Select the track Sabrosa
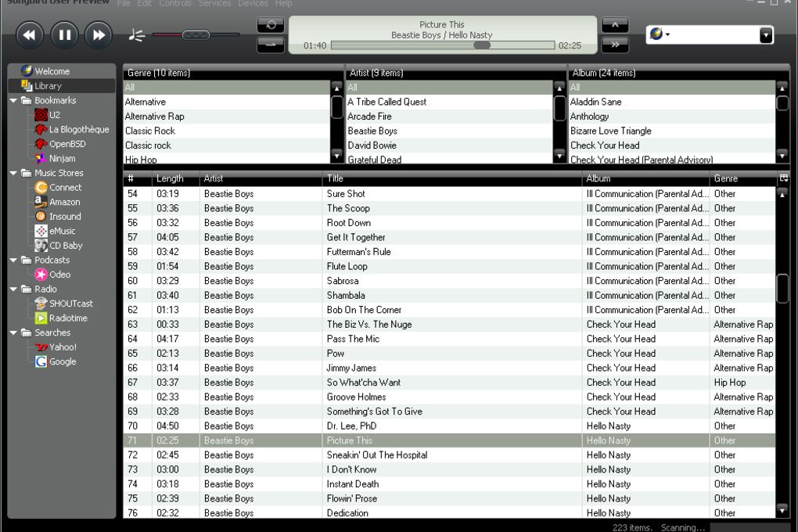This screenshot has height=532, width=798. tap(449, 281)
